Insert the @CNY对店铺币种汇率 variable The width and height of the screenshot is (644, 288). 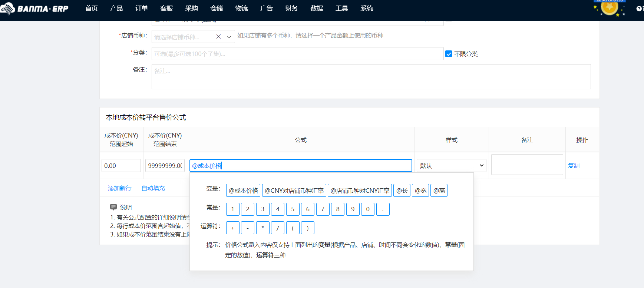(294, 191)
